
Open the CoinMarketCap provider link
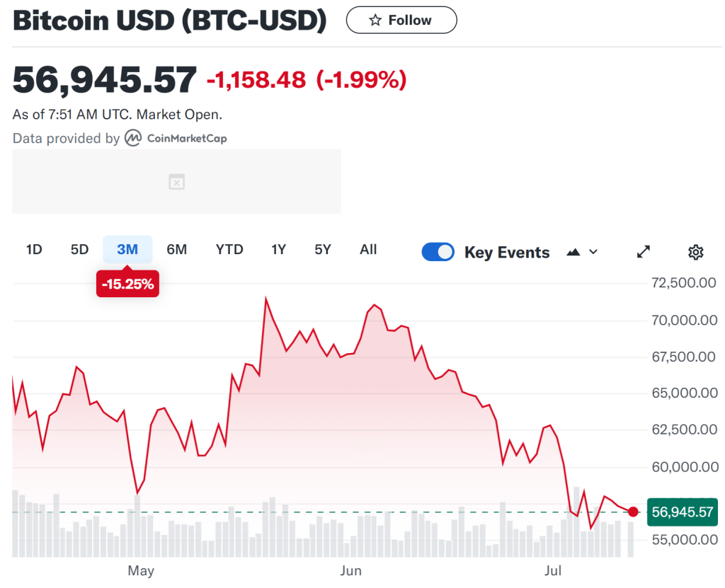pos(186,139)
